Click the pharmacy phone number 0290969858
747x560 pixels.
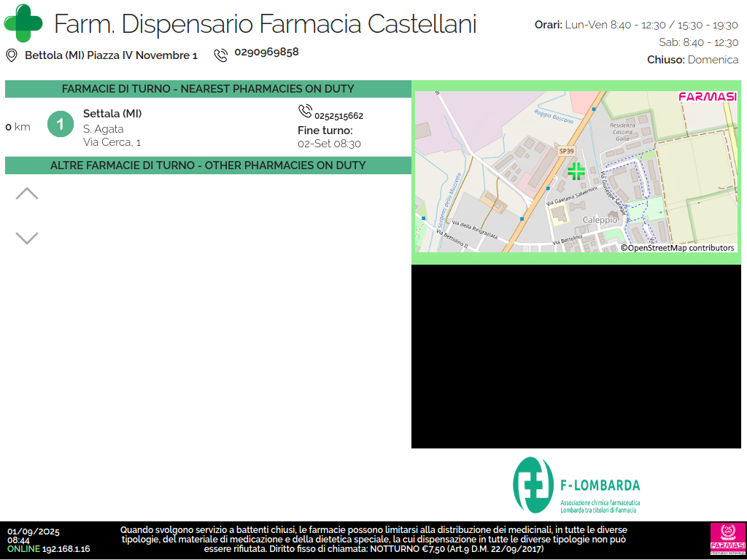pos(266,52)
